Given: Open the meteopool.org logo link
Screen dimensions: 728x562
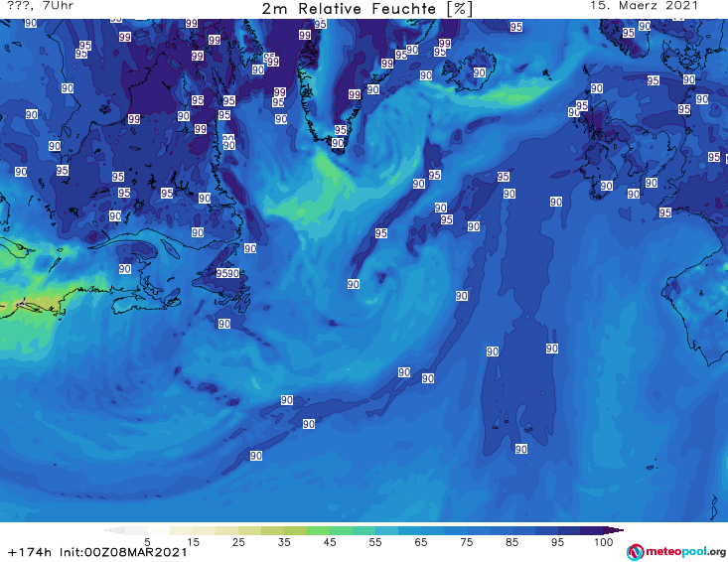Looking at the screenshot, I should click(675, 552).
